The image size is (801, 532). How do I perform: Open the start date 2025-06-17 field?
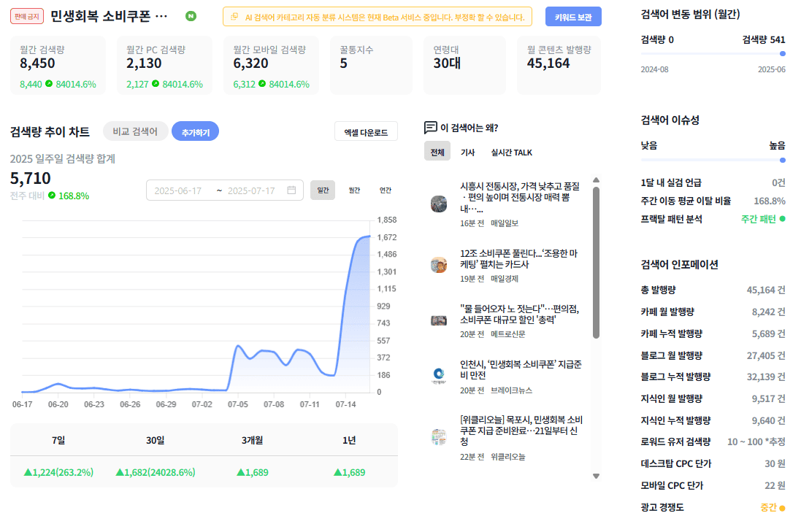[178, 190]
